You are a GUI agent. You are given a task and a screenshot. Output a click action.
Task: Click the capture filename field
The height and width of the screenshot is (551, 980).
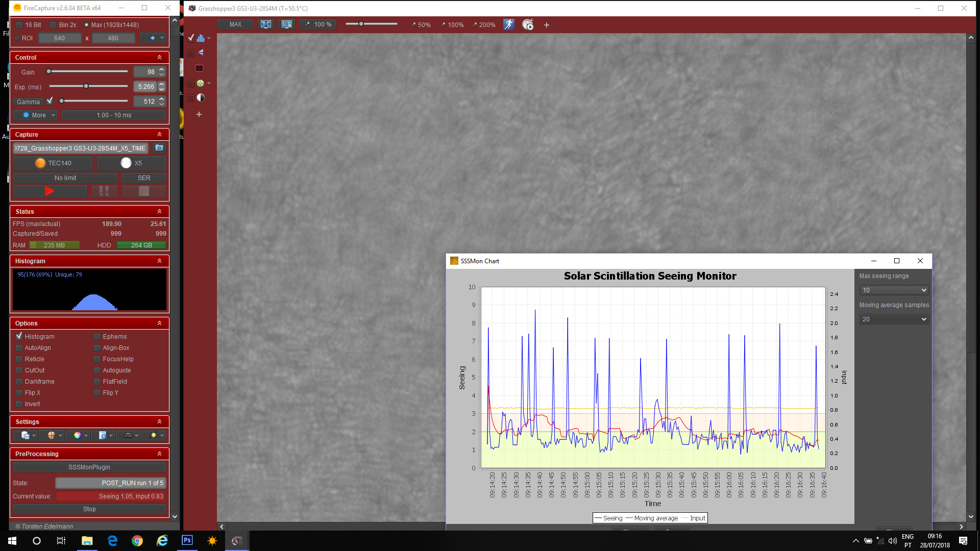81,148
